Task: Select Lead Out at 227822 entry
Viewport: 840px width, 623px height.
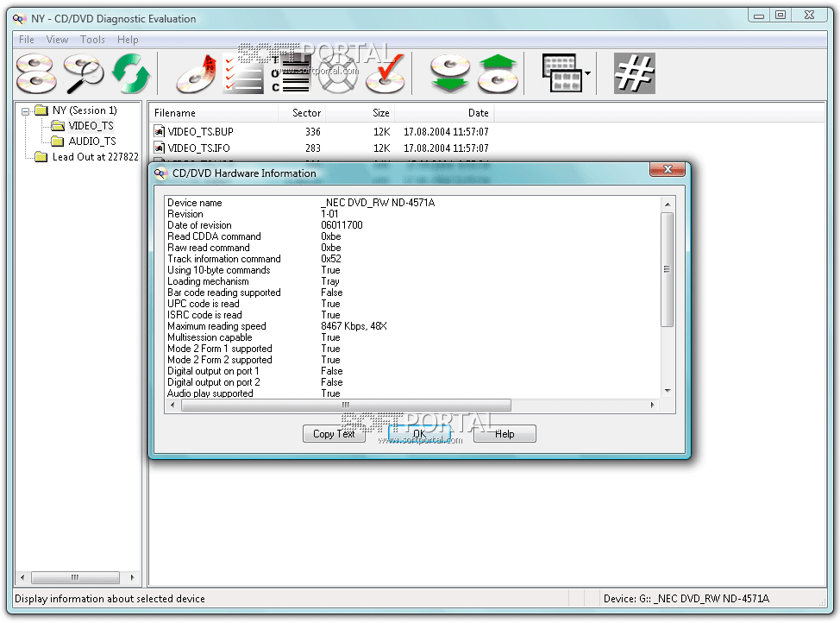Action: tap(96, 157)
